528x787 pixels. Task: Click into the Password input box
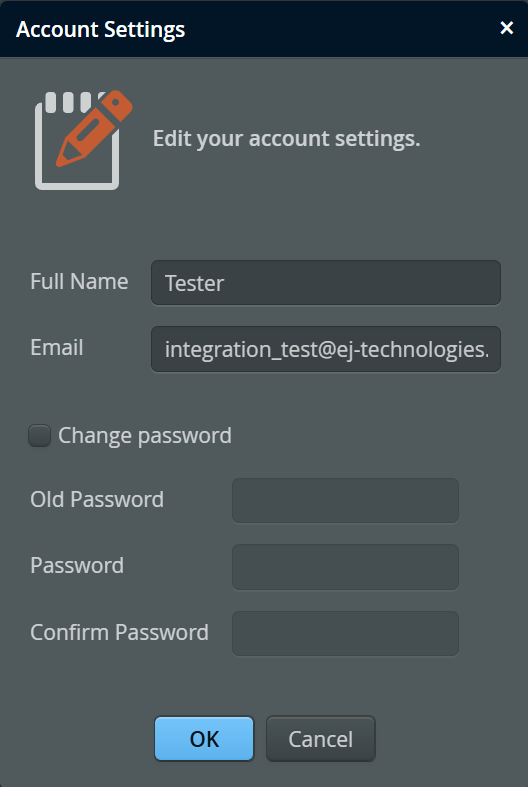[x=345, y=567]
